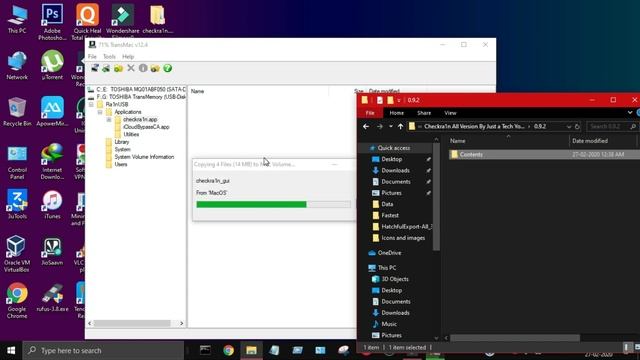This screenshot has width=640, height=360.
Task: Open recent locations dropdown in File Explorer
Action: pyautogui.click(x=391, y=127)
